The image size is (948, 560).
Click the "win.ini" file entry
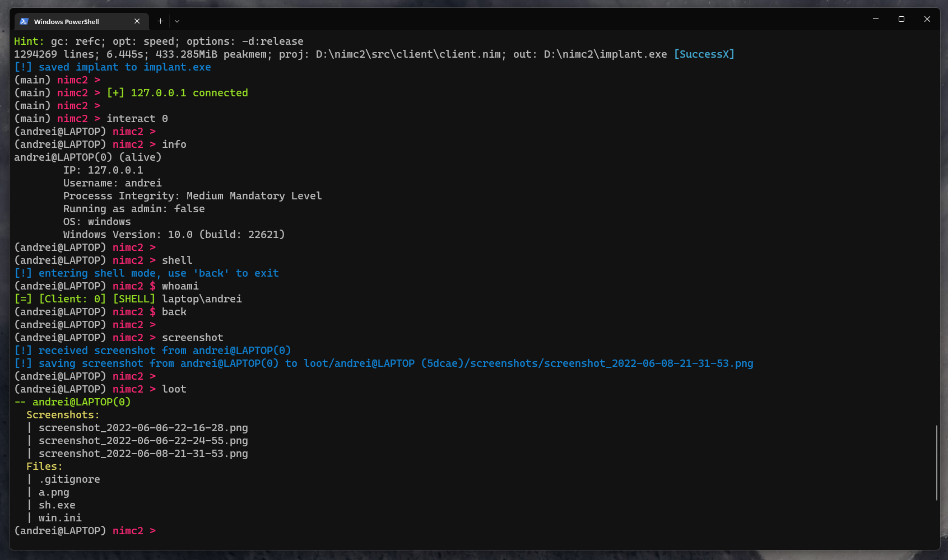(60, 518)
